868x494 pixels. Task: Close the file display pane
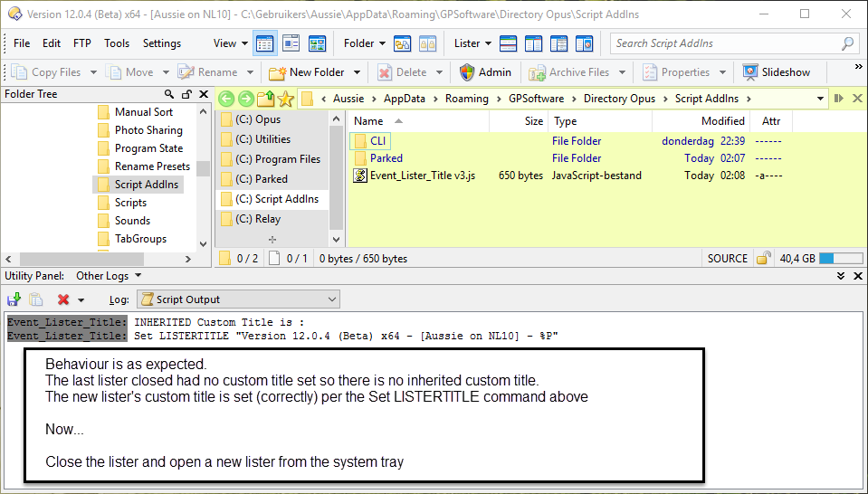click(x=857, y=99)
